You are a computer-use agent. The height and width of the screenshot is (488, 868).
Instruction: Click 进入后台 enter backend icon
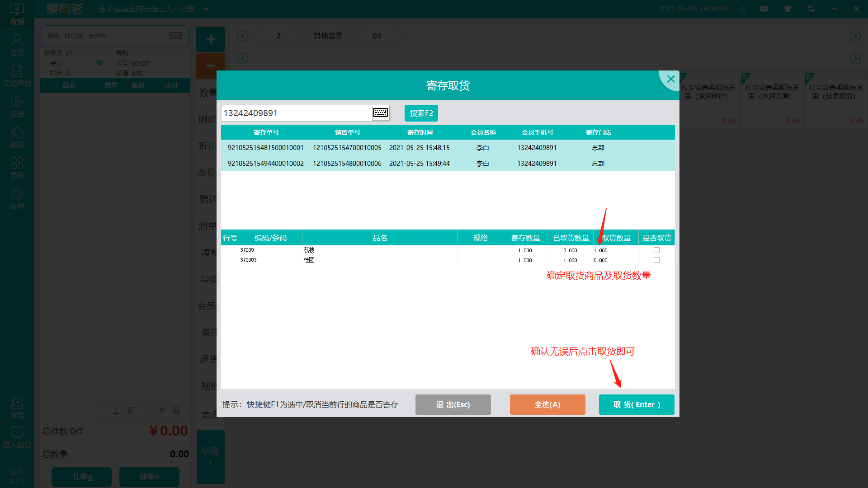tap(17, 438)
